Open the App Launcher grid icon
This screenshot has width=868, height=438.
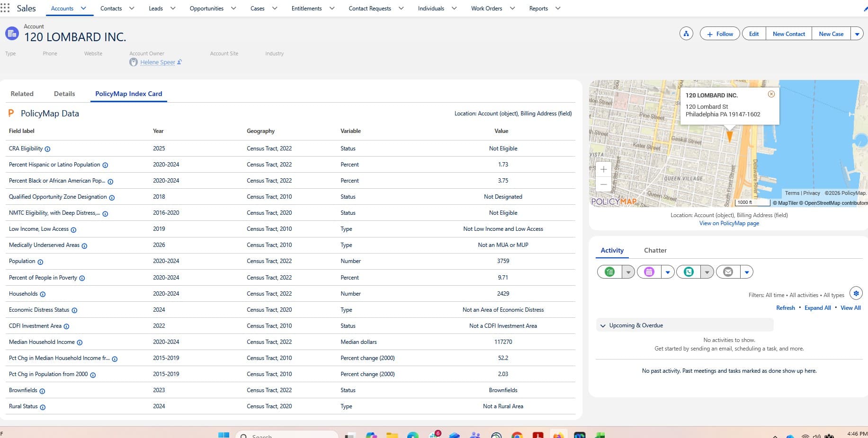(x=5, y=8)
